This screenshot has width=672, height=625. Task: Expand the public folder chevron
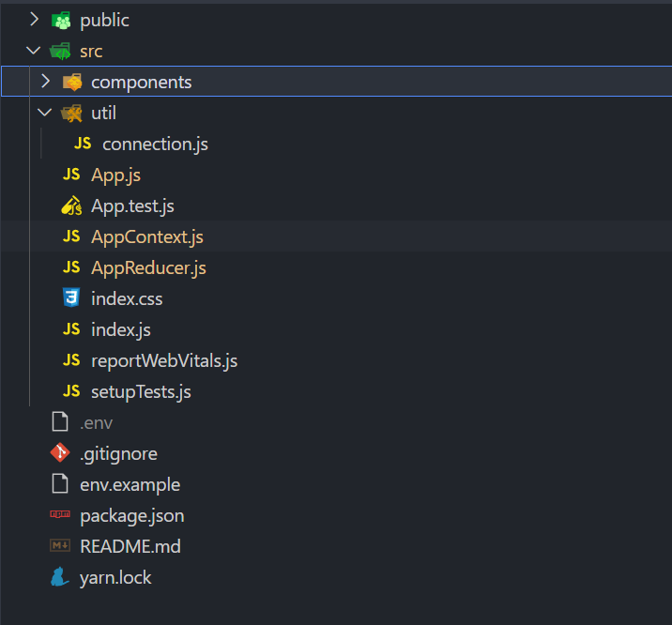[x=35, y=20]
